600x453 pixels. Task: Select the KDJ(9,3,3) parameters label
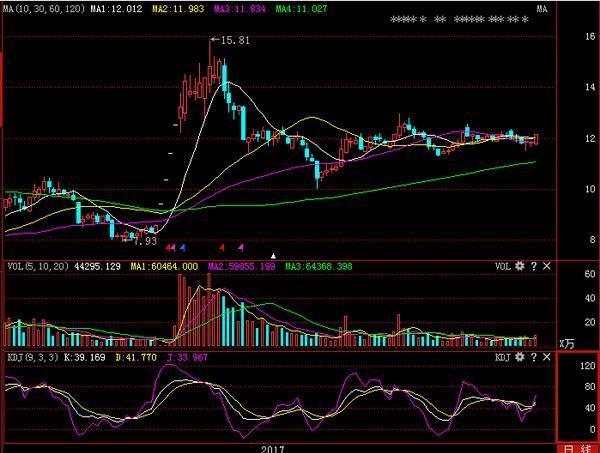pos(33,357)
